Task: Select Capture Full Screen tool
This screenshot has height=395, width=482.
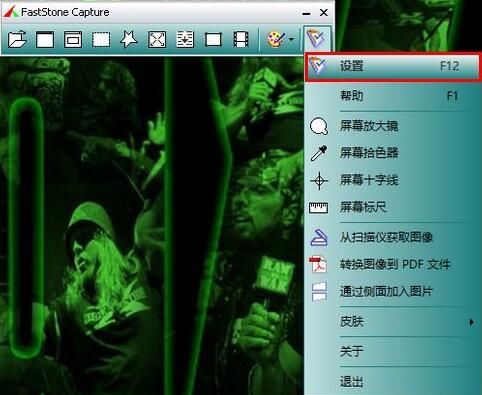Action: [x=157, y=40]
